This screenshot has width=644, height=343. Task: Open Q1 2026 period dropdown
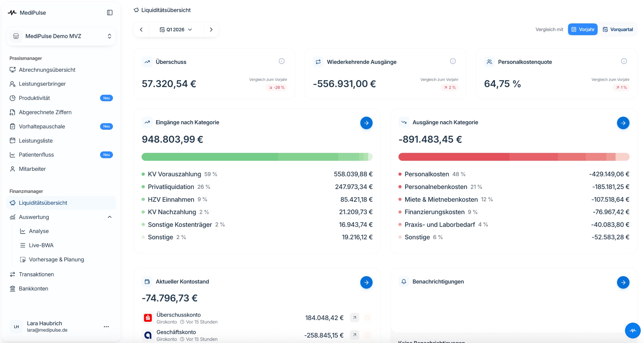pyautogui.click(x=176, y=30)
